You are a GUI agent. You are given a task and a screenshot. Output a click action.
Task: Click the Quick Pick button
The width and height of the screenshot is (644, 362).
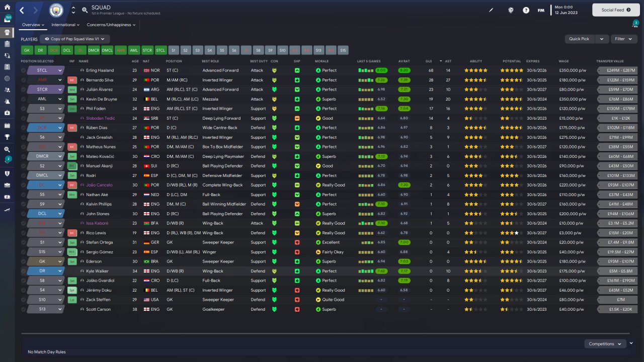580,39
